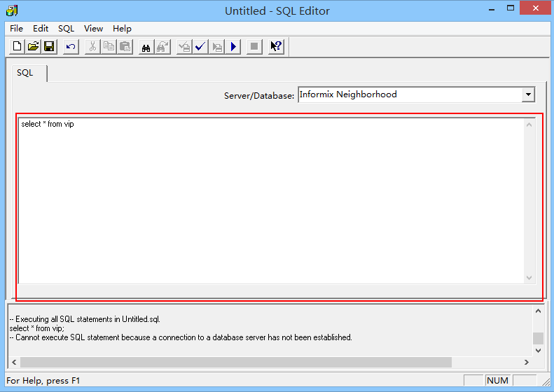
Task: Open the Edit menu
Action: click(41, 29)
